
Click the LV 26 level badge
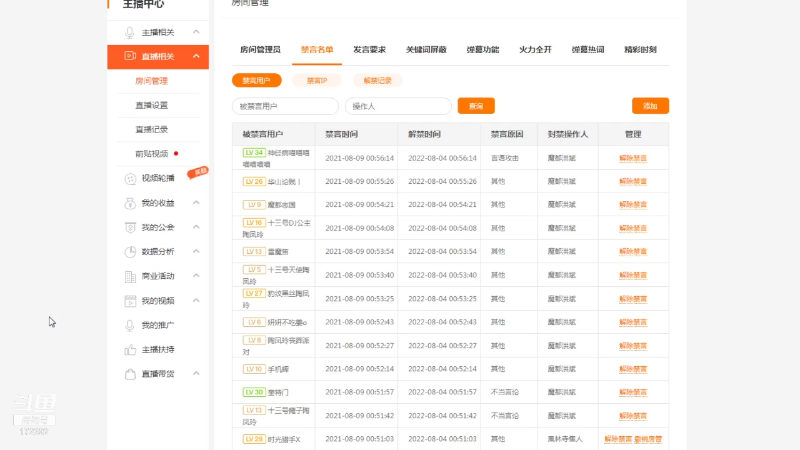[254, 181]
